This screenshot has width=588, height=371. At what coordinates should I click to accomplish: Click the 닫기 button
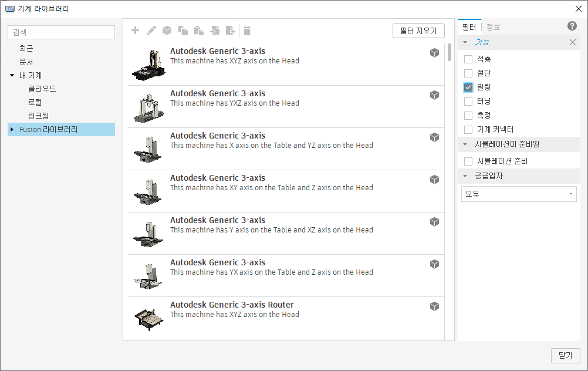tap(566, 355)
